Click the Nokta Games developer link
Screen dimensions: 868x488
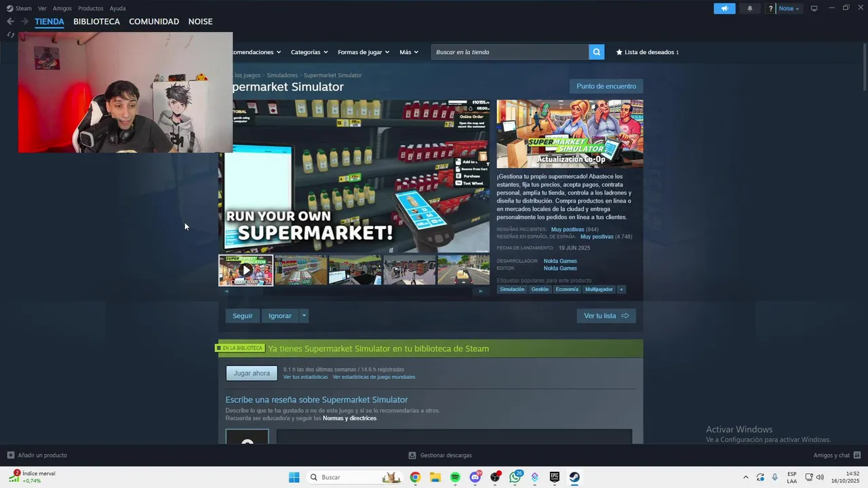[x=560, y=261]
